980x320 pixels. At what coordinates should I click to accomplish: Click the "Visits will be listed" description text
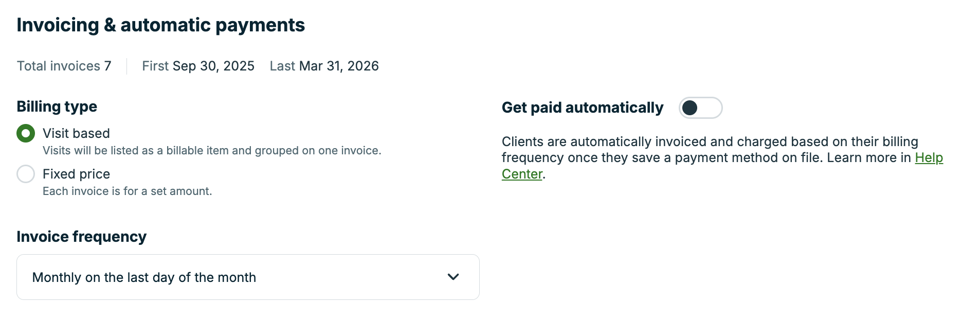[211, 150]
